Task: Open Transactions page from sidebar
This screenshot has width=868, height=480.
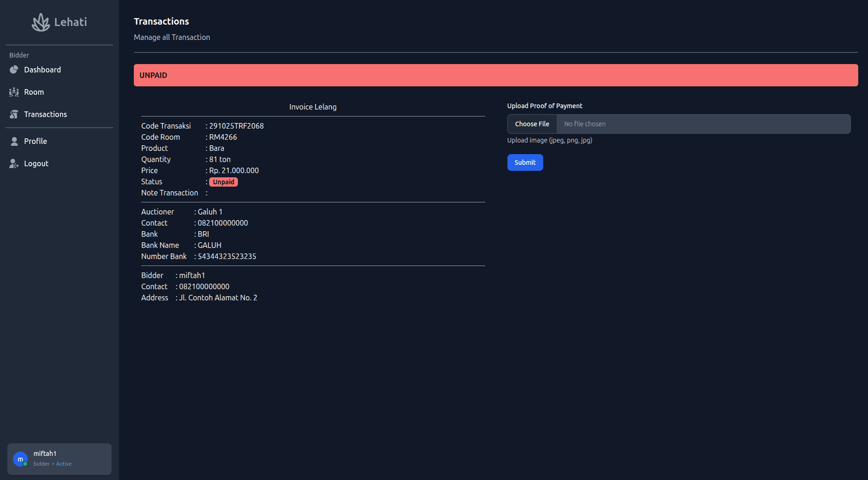Action: point(46,114)
